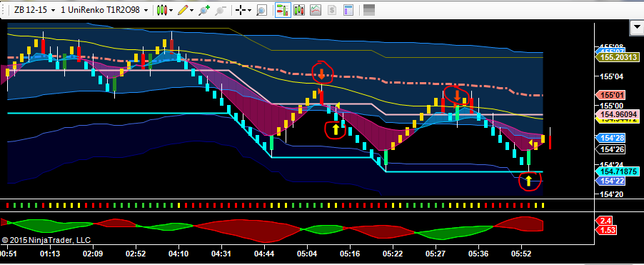Open the ZB 12-15 instrument selector
This screenshot has width=644, height=265.
[x=34, y=10]
